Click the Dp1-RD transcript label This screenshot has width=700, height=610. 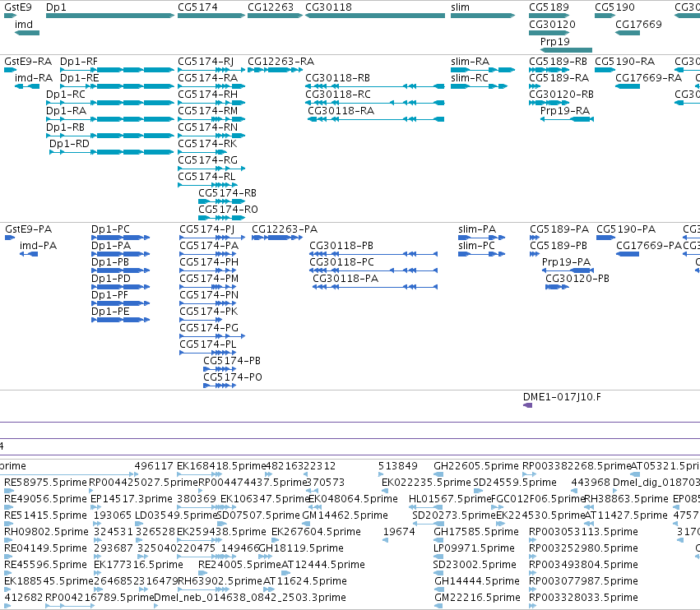pyautogui.click(x=69, y=143)
